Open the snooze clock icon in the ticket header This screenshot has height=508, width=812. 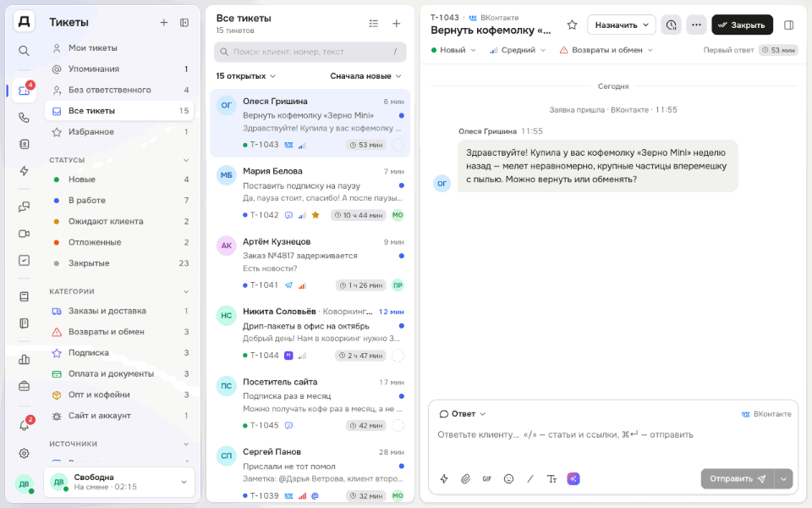[671, 25]
